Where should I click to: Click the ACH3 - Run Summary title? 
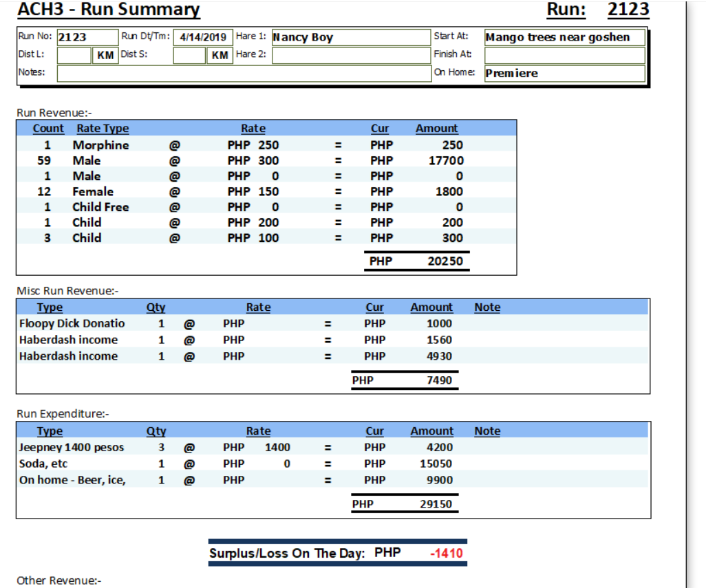(x=109, y=10)
